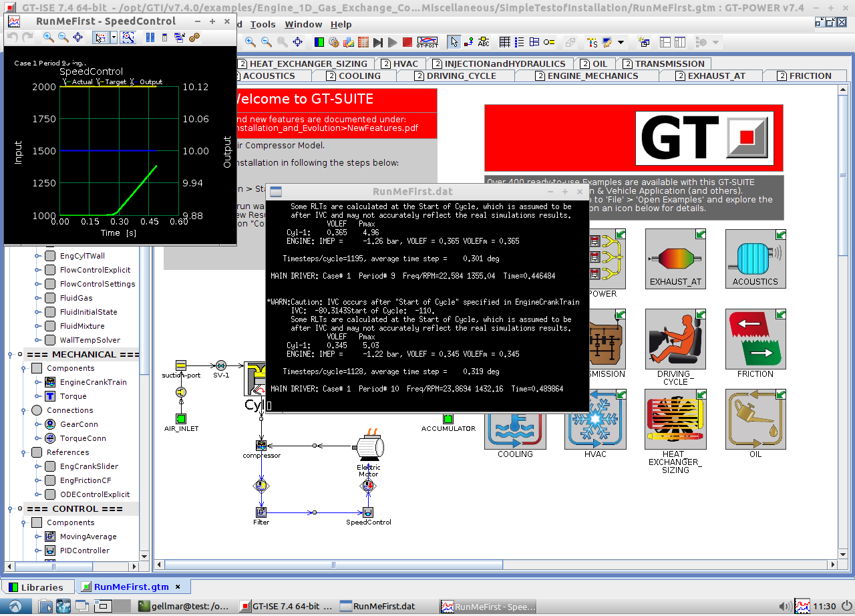Image resolution: width=855 pixels, height=616 pixels.
Task: Select the arrow pointer tool
Action: coord(454,42)
